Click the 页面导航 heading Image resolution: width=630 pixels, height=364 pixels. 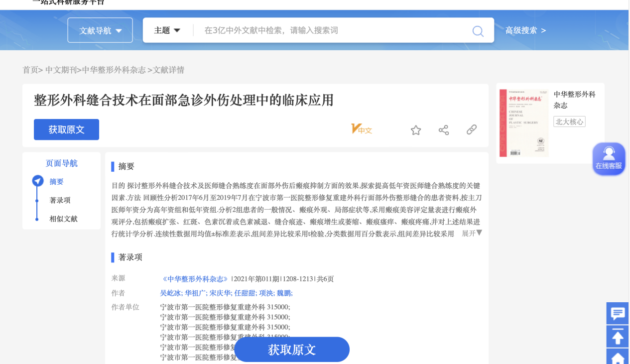tap(62, 163)
